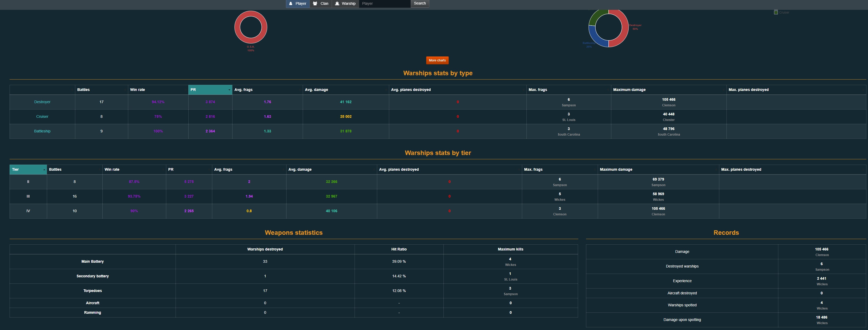Click PR column sort arrow in type table
Image resolution: width=868 pixels, height=330 pixels.
pos(229,90)
